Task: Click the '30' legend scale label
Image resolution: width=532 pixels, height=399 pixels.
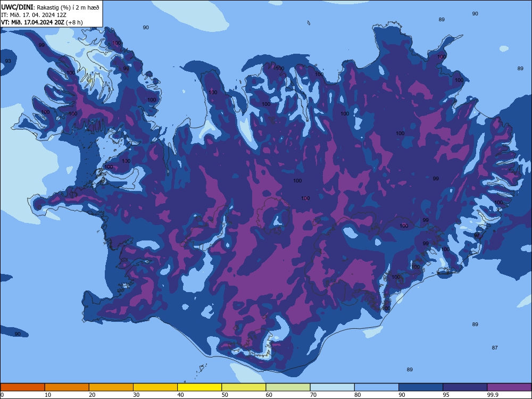Action: click(x=136, y=395)
